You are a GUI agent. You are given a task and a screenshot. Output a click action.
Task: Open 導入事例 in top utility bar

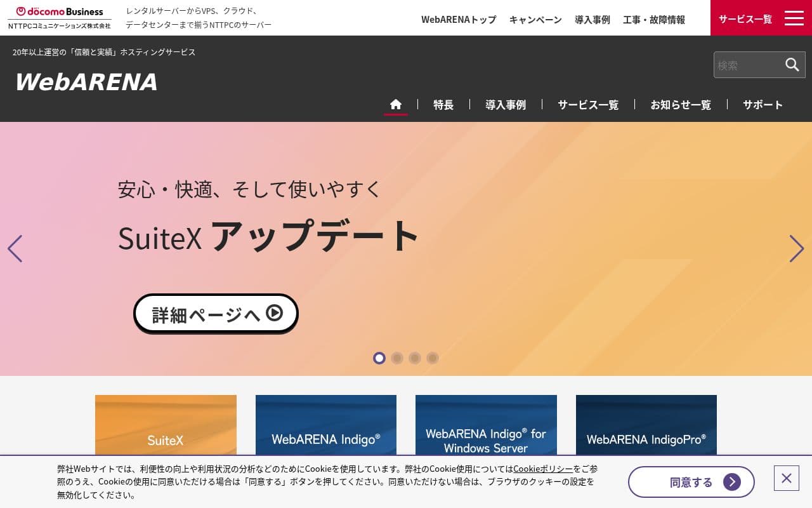593,20
